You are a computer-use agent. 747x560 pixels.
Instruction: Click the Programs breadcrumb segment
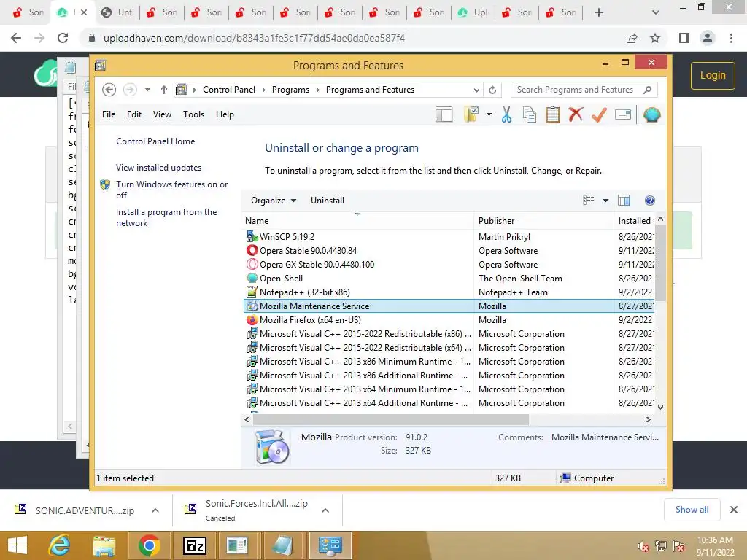pyautogui.click(x=290, y=90)
